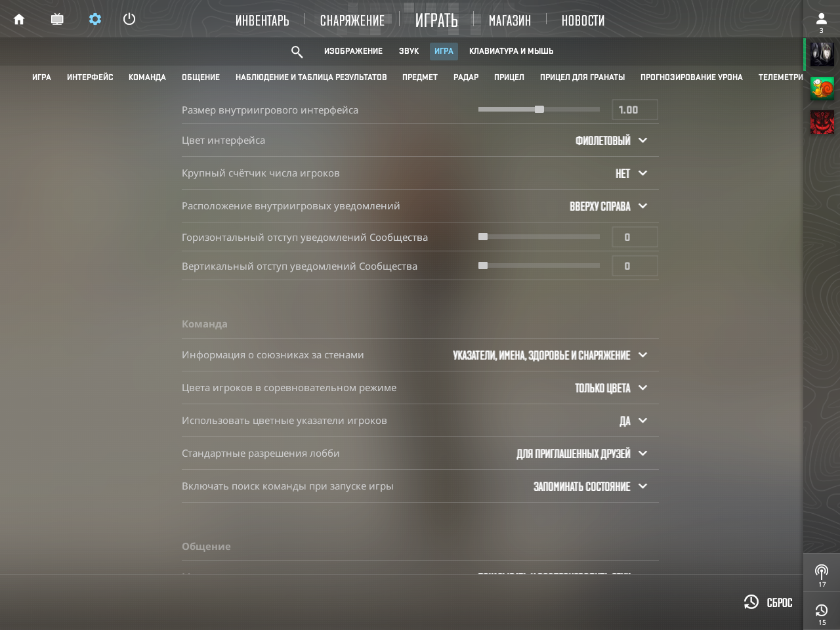Jump to the ИНТЕРФЕЙС subsection
The height and width of the screenshot is (630, 840).
click(90, 77)
